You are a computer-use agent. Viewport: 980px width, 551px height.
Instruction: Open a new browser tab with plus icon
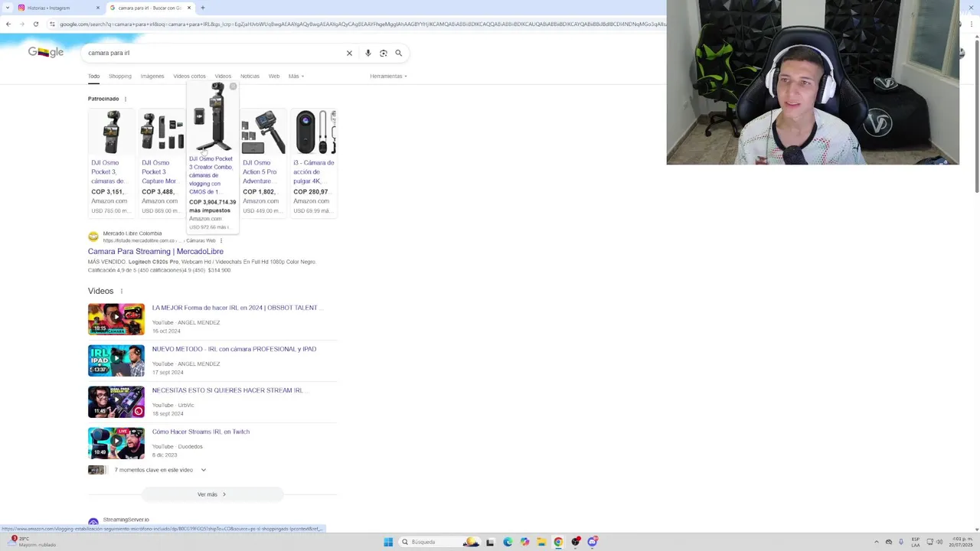click(202, 8)
